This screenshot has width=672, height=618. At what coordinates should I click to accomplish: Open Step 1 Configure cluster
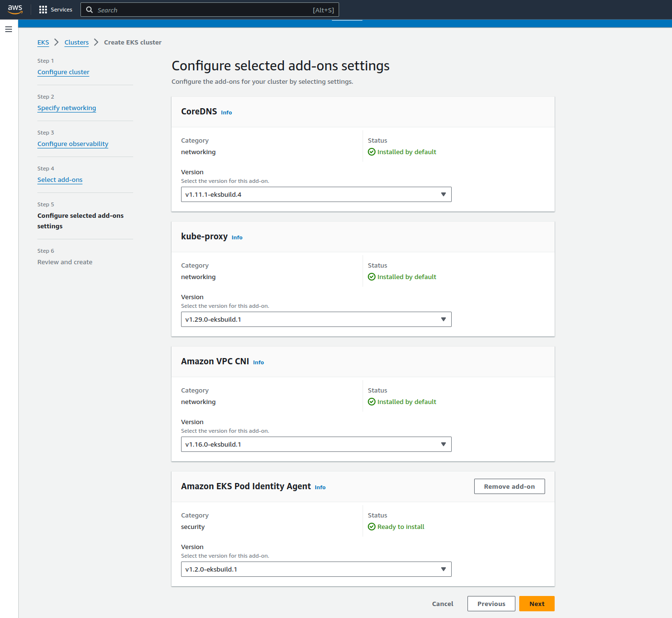(x=63, y=72)
